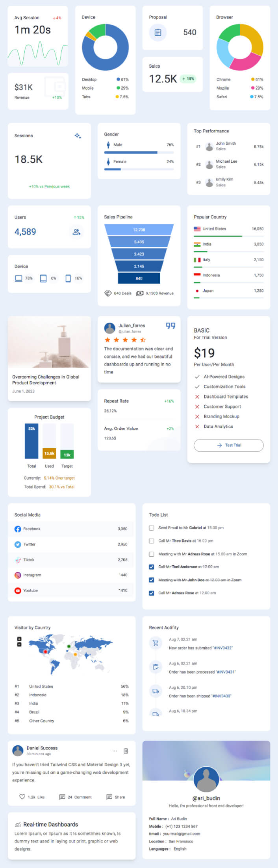
Task: Click the proposal clipboard icon
Action: pyautogui.click(x=158, y=32)
